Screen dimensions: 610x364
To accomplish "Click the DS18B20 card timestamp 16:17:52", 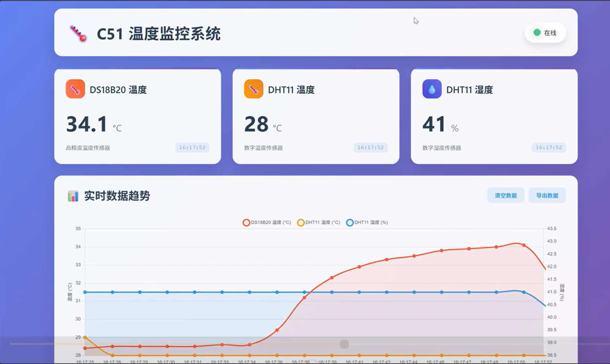I will (x=192, y=148).
